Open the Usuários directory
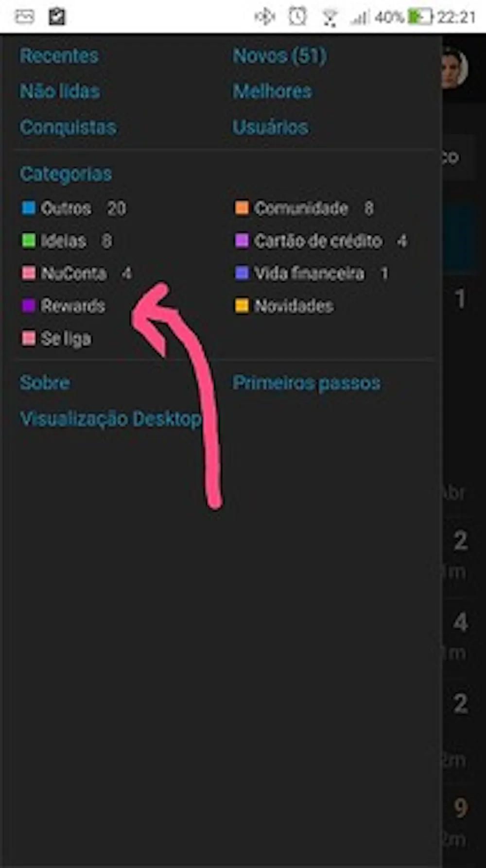Screen dimensions: 486x868 pyautogui.click(x=270, y=127)
